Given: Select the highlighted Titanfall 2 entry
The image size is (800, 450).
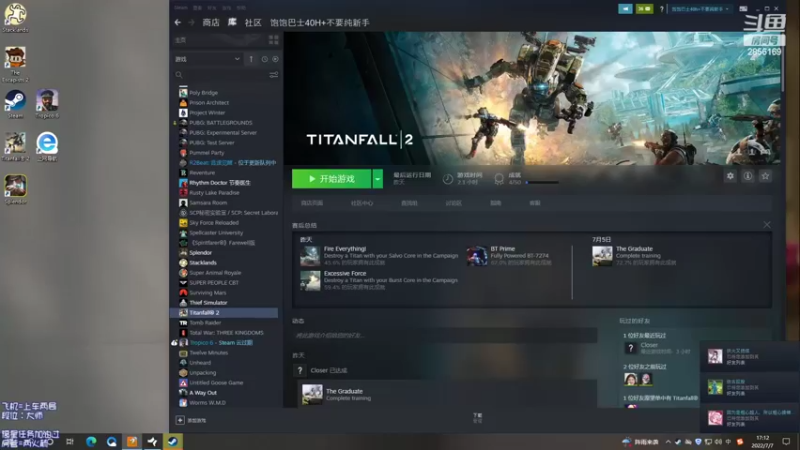Looking at the screenshot, I should coord(224,313).
